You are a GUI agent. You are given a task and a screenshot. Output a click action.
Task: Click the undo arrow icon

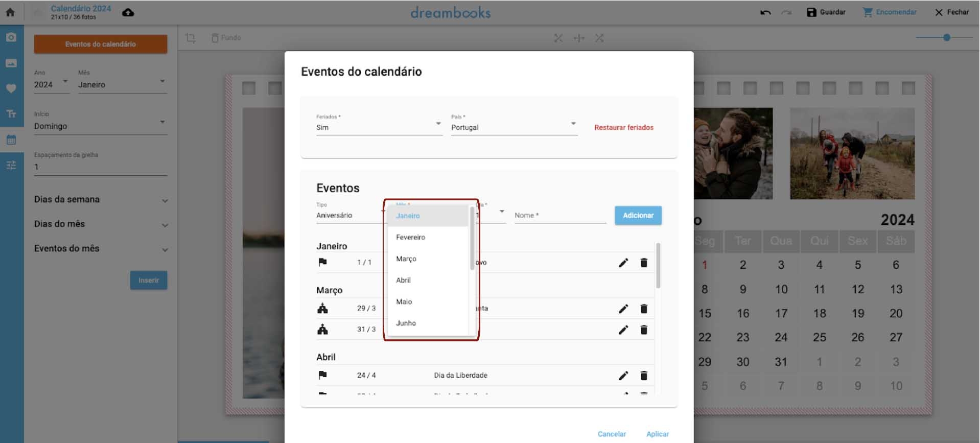tap(765, 12)
